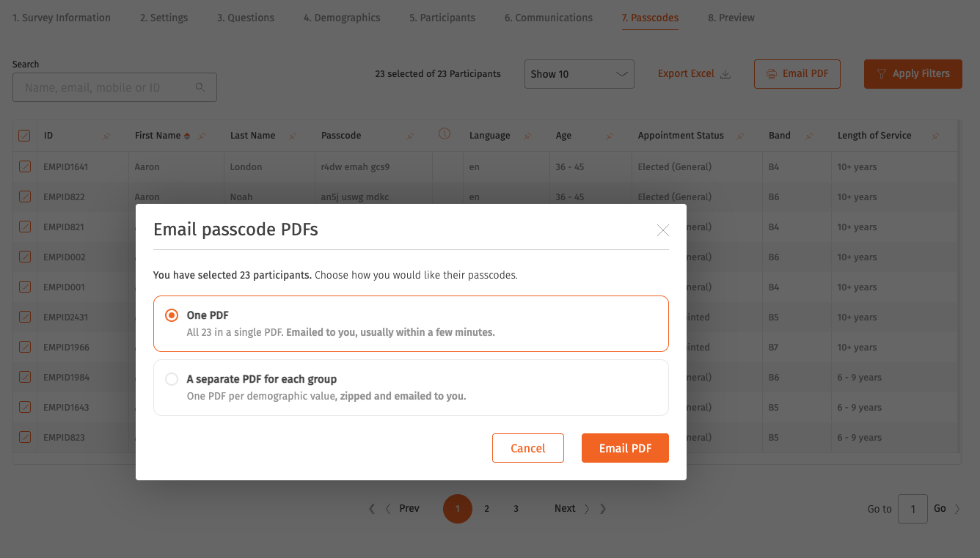The width and height of the screenshot is (980, 558).
Task: Pin the ID column
Action: coord(106,136)
